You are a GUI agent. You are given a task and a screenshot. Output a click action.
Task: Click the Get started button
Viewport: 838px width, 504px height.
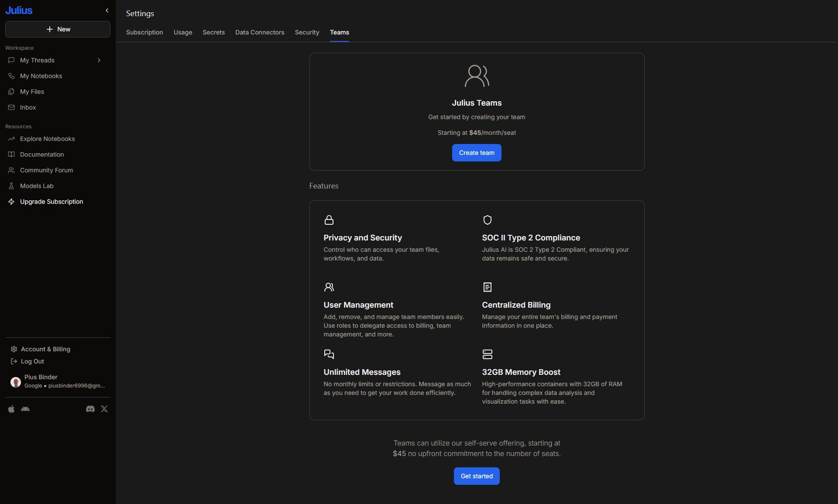point(477,476)
